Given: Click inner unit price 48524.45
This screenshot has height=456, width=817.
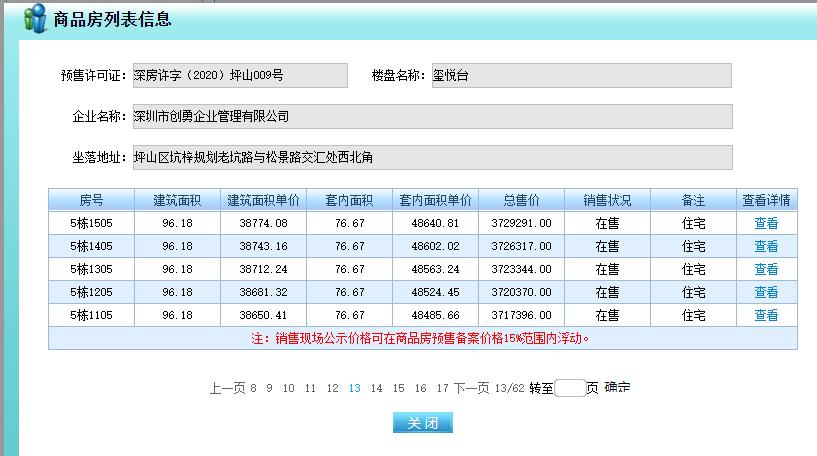Looking at the screenshot, I should 435,292.
